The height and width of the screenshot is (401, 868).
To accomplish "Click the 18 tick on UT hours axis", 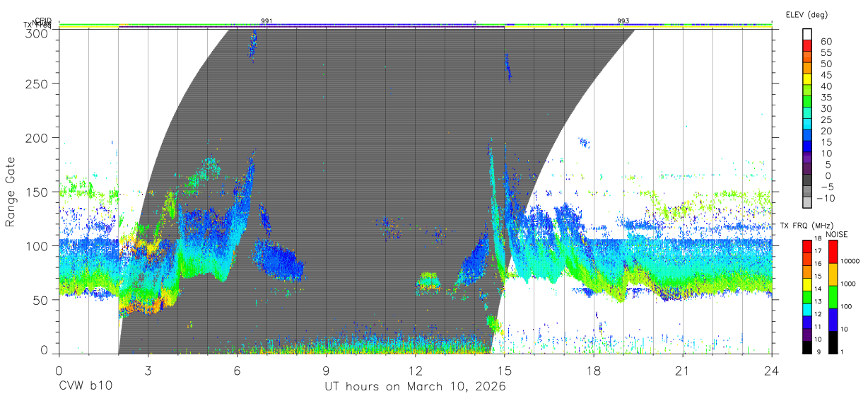I will (593, 371).
